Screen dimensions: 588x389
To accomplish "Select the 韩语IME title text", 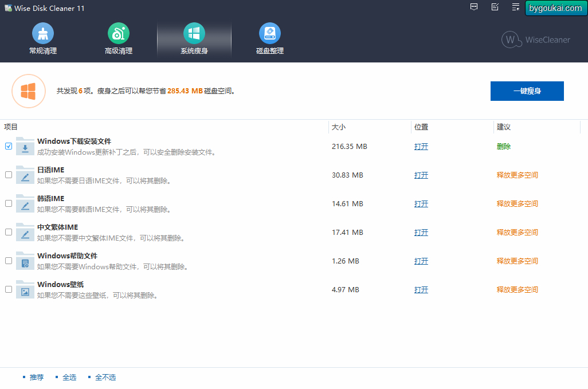I will (x=50, y=199).
